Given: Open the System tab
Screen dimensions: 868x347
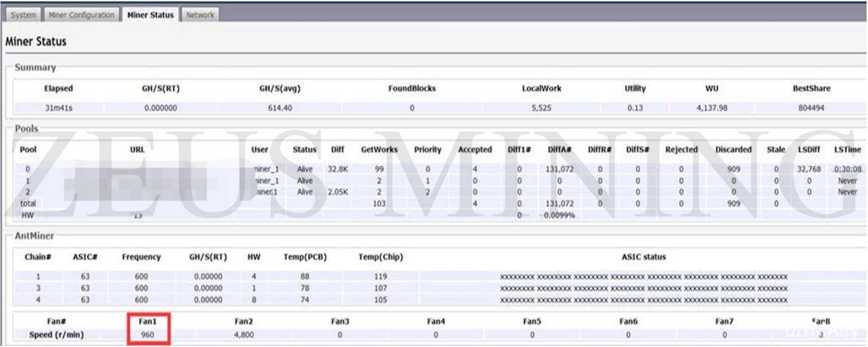Looking at the screenshot, I should pyautogui.click(x=23, y=15).
